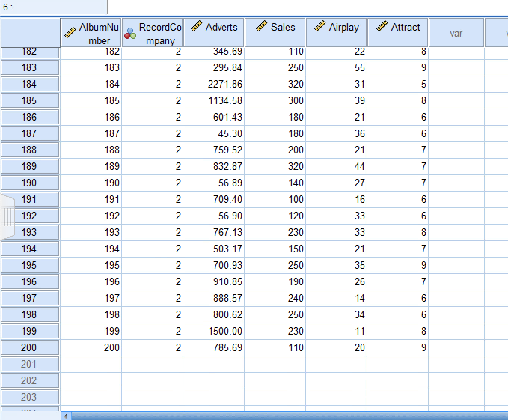Viewport: 508px width, 420px height.
Task: Select the Airplay column header
Action: (x=336, y=33)
